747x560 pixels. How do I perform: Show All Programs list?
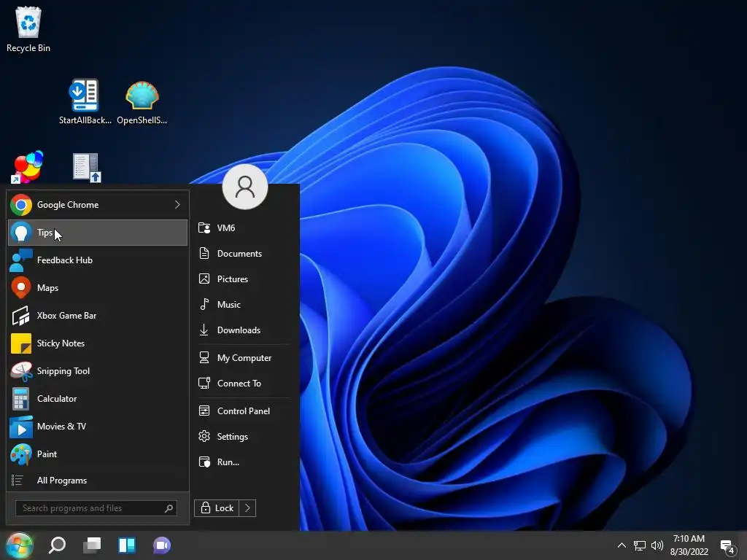coord(98,480)
